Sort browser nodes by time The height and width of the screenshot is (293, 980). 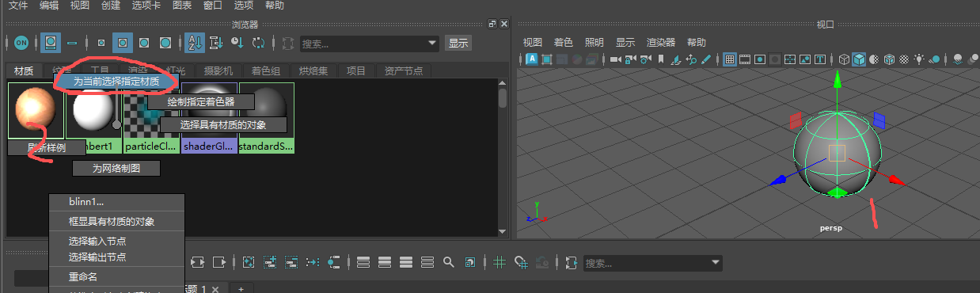point(237,43)
